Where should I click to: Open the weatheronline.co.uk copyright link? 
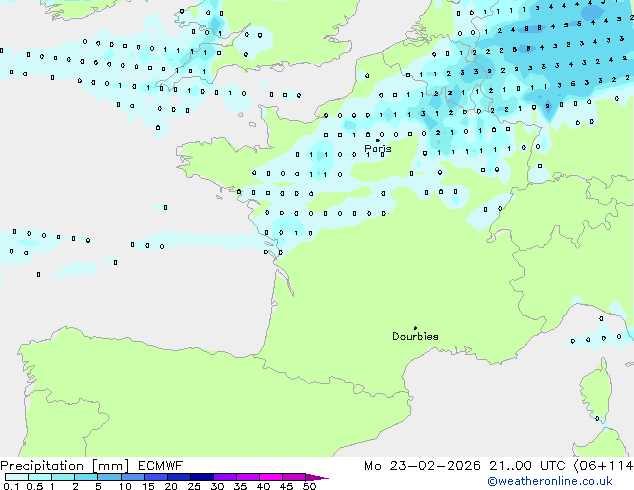(x=550, y=481)
